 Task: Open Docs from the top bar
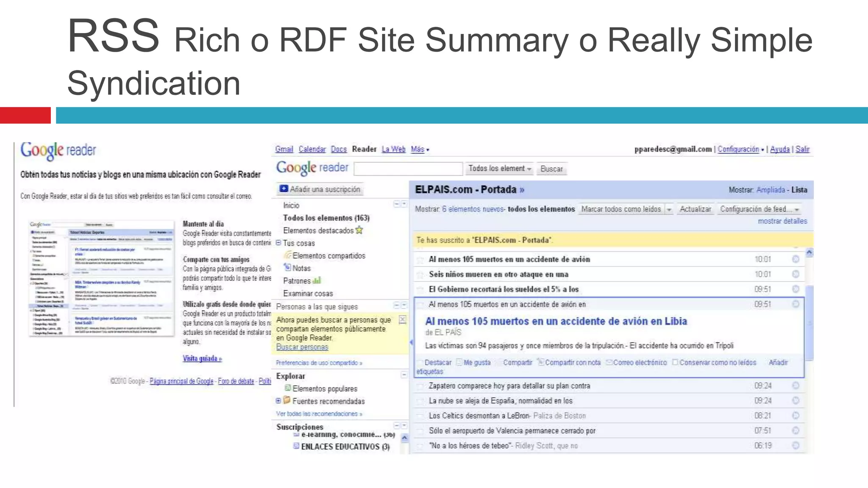coord(339,149)
